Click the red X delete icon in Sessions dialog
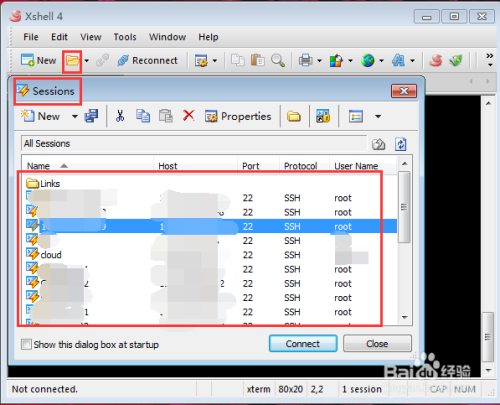This screenshot has height=405, width=500. pyautogui.click(x=189, y=116)
